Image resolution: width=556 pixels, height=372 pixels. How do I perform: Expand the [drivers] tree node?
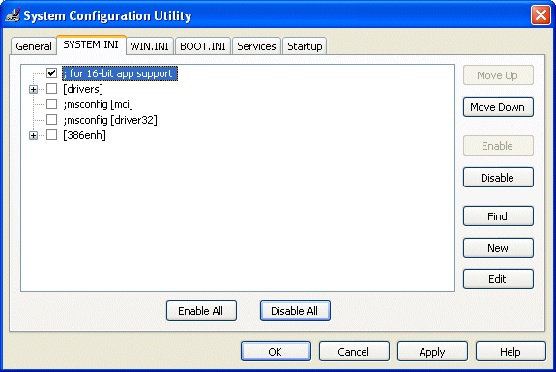coord(33,89)
